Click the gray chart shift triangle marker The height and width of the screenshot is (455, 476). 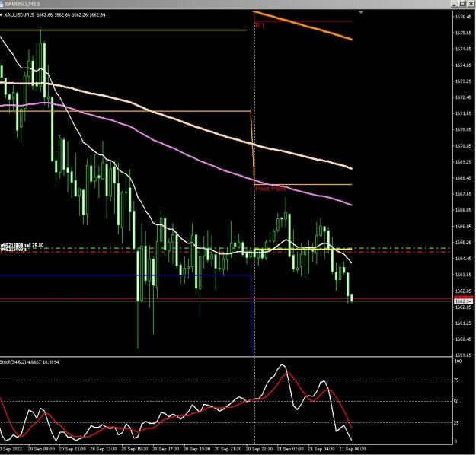coord(361,12)
